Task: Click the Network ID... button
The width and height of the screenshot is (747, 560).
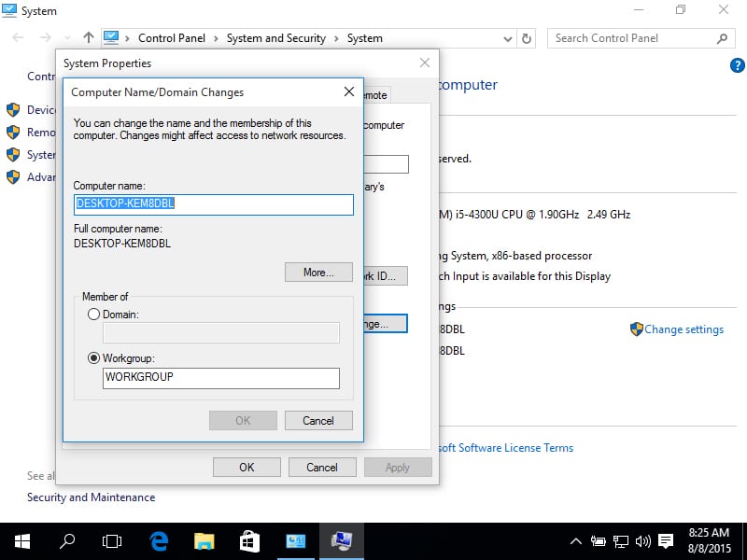Action: [x=386, y=275]
